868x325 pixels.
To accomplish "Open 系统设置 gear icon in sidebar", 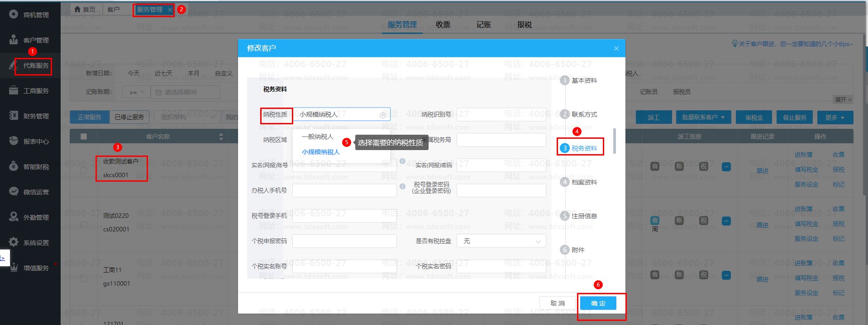I will [x=14, y=242].
